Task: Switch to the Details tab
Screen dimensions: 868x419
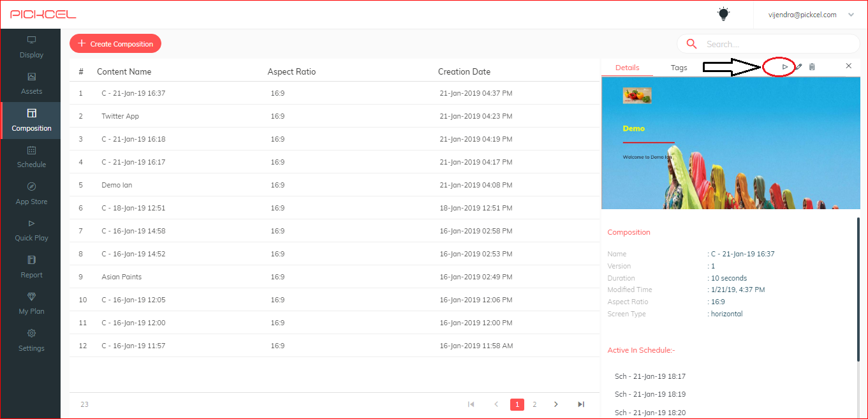Action: (x=627, y=68)
